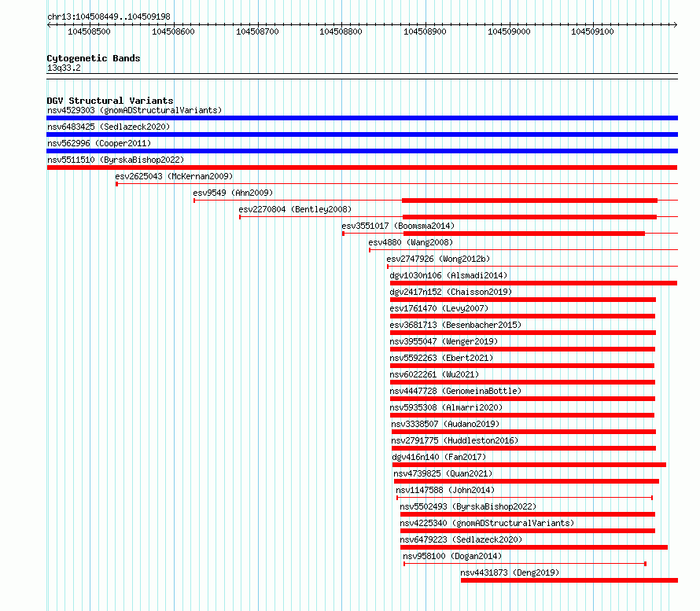Click the nsv4529303 (gnomADStructuralVariants) label
This screenshot has width=700, height=611.
coord(134,110)
